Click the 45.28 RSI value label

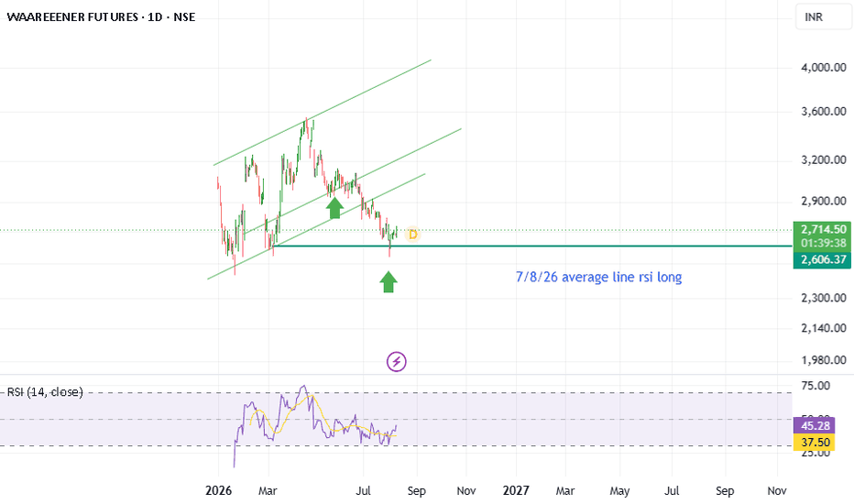pyautogui.click(x=815, y=425)
